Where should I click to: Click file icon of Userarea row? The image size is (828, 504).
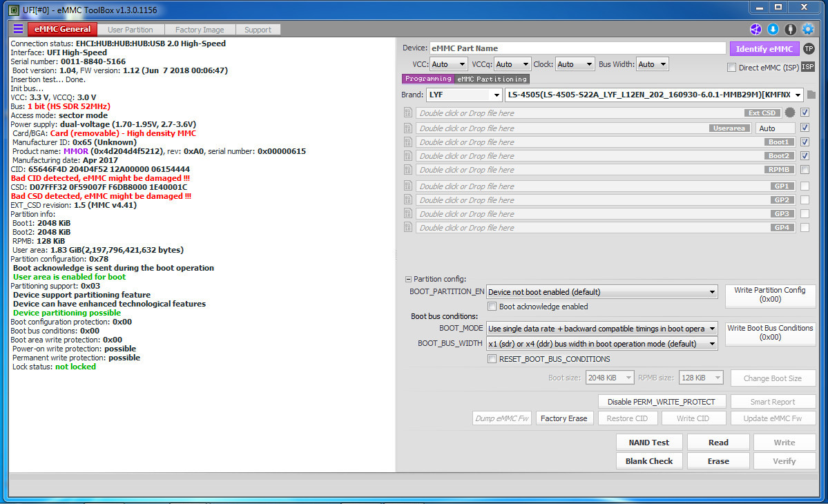(x=407, y=128)
